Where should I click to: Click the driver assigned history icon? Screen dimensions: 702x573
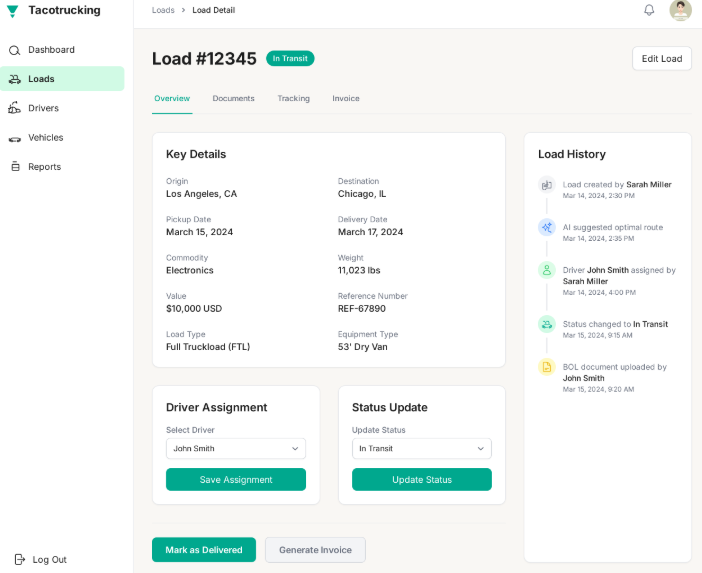click(547, 270)
